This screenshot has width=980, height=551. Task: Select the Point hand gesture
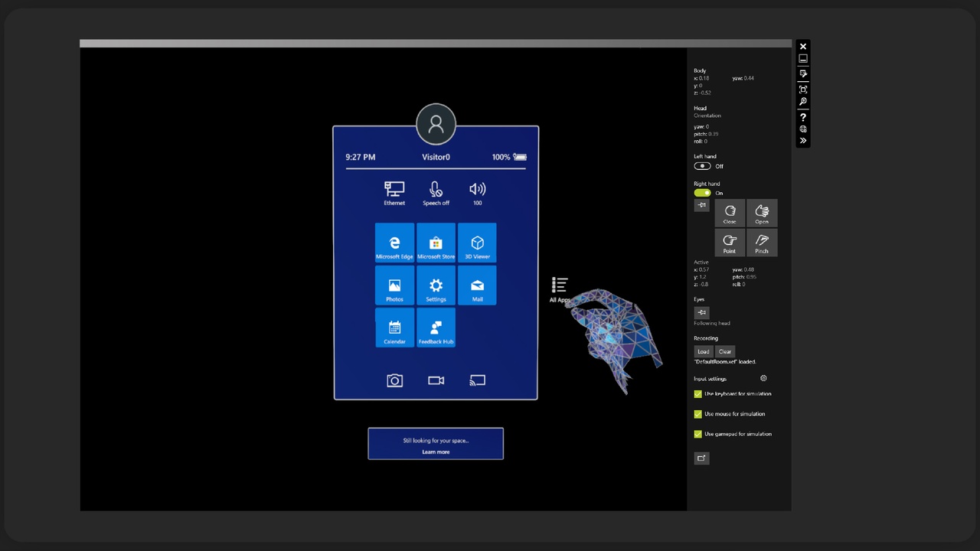(x=730, y=243)
